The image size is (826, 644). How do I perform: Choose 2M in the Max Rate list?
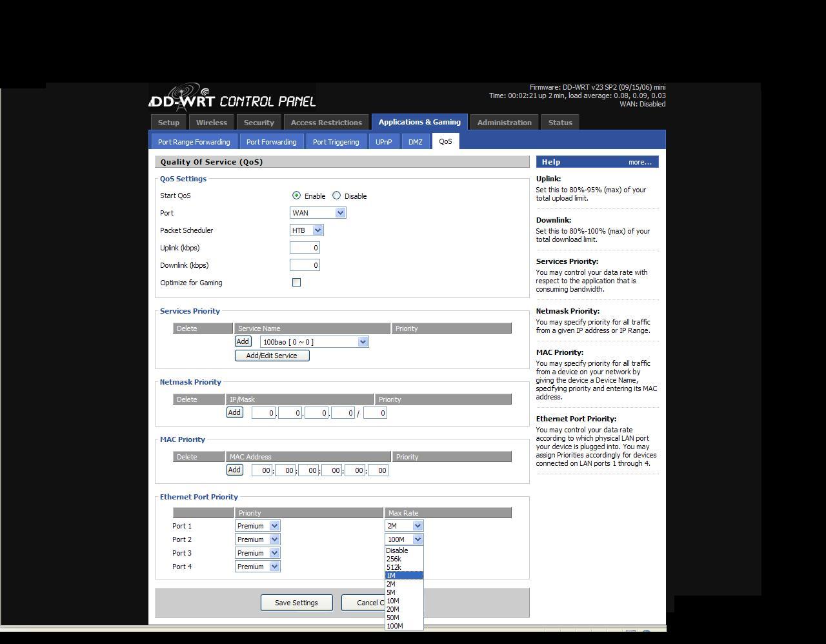tap(404, 584)
